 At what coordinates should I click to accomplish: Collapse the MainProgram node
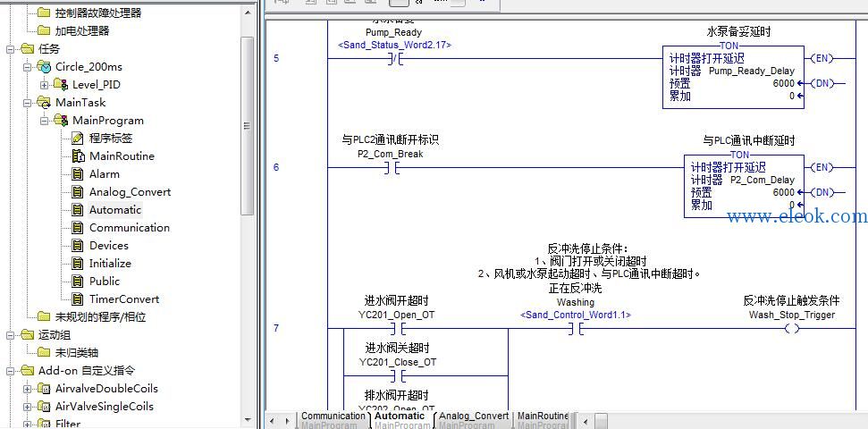coord(45,120)
